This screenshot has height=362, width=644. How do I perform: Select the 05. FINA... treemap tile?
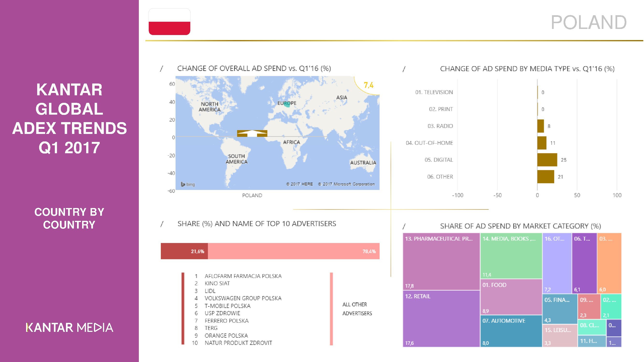click(x=560, y=309)
